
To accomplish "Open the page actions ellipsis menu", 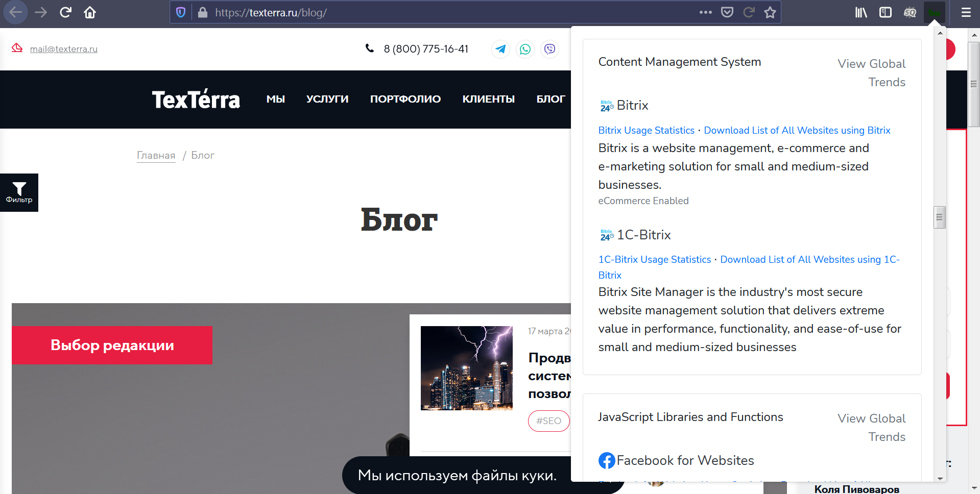I will tap(706, 12).
